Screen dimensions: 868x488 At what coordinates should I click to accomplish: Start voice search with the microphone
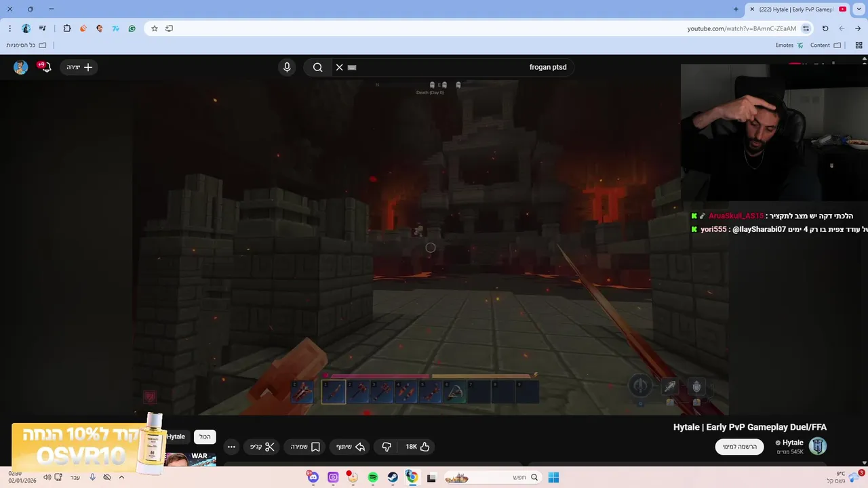(287, 67)
